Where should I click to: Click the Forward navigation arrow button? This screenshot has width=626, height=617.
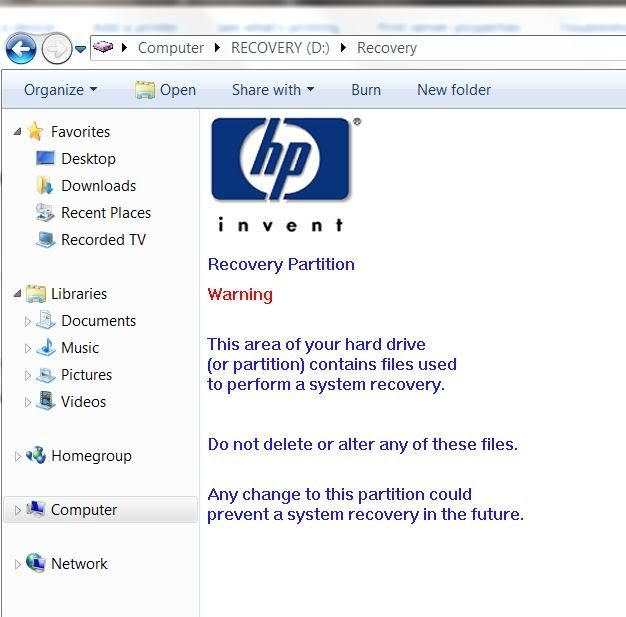point(56,49)
